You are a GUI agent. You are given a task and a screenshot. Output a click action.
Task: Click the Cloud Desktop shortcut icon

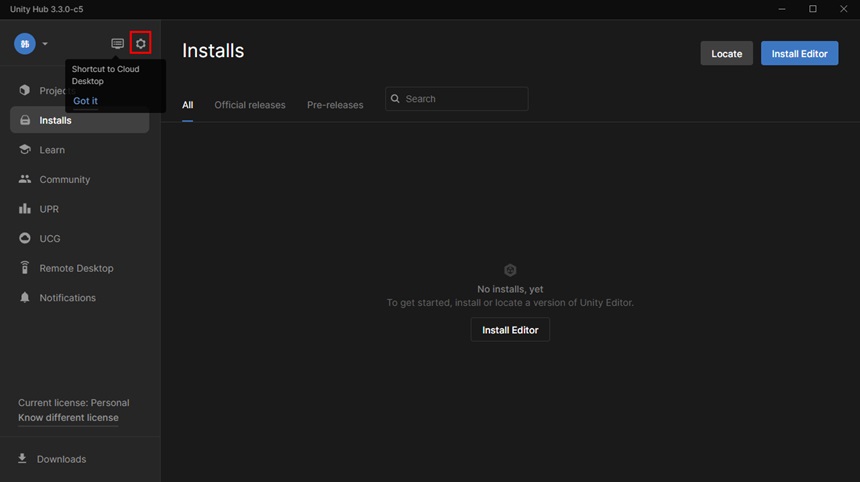click(117, 43)
